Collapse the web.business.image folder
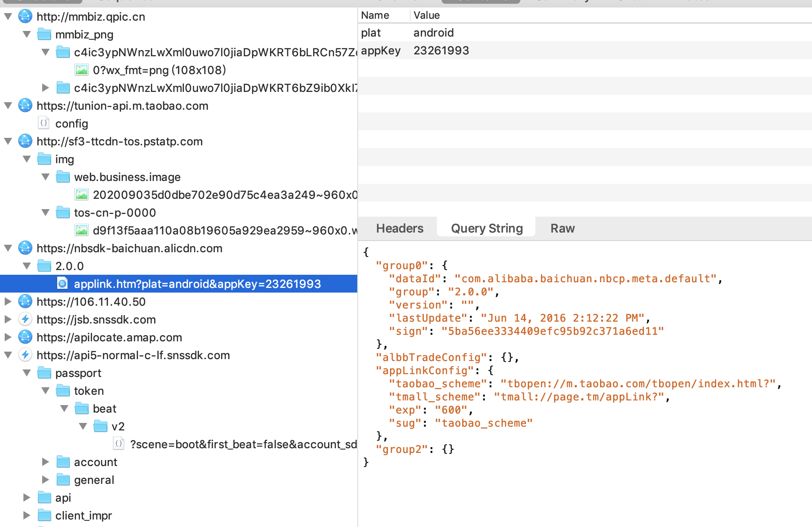This screenshot has width=812, height=527. pos(45,177)
